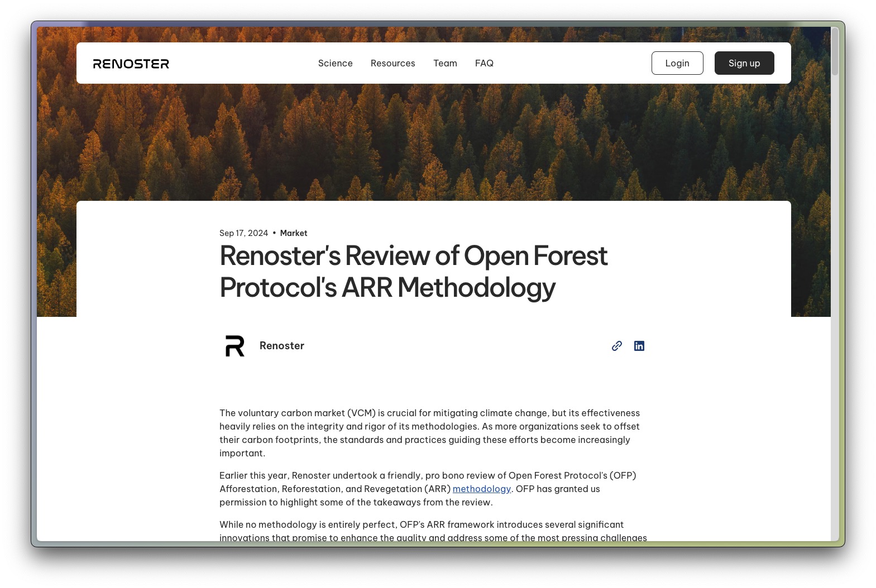Click the Market category label
Image resolution: width=876 pixels, height=588 pixels.
294,233
